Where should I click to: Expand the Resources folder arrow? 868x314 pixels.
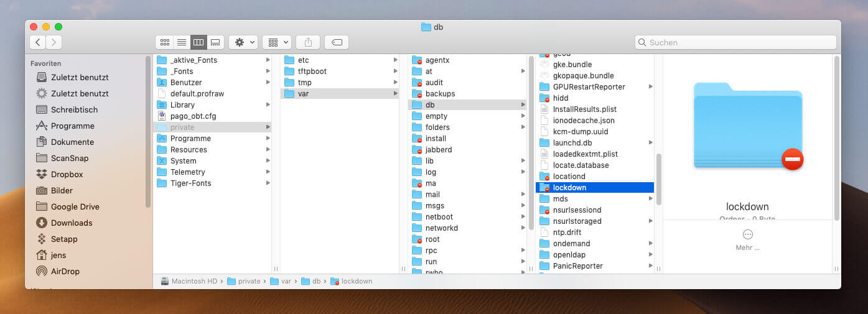[268, 149]
